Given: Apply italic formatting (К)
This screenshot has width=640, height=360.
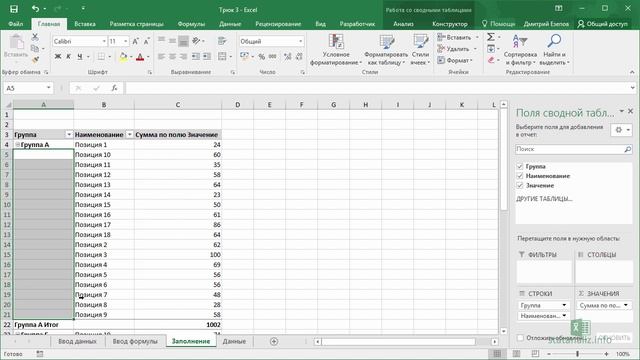Looking at the screenshot, I should pyautogui.click(x=69, y=57).
